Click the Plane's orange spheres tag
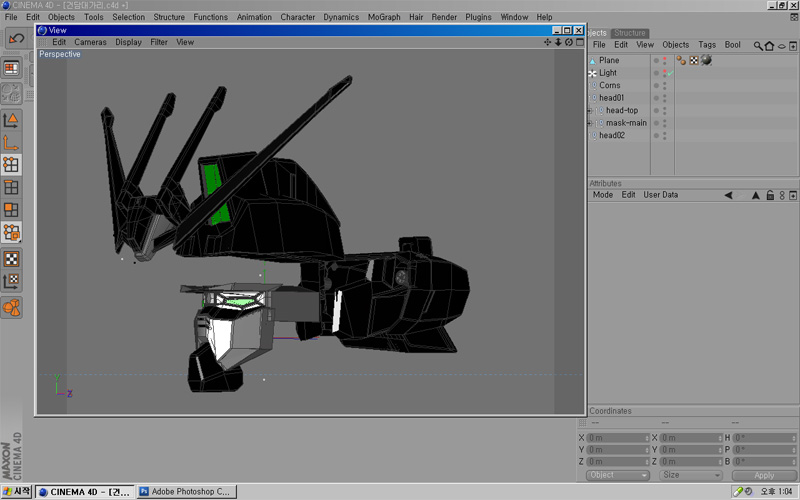 pos(681,60)
